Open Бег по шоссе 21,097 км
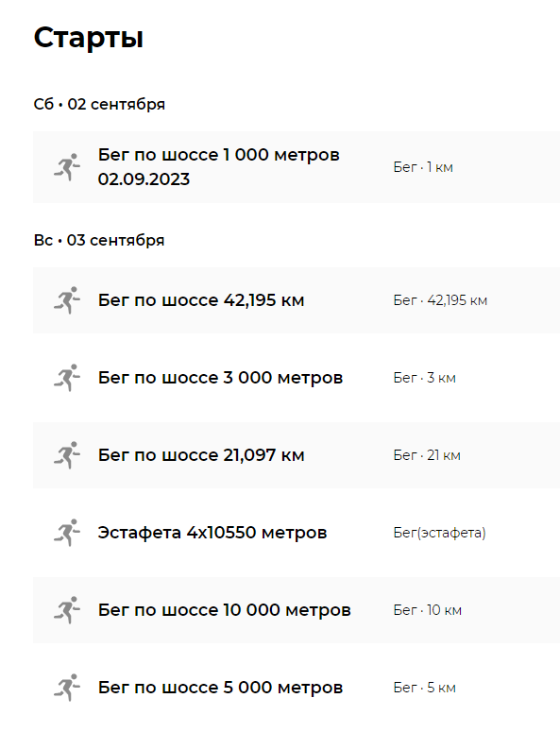Screen dimensions: 560x732 (201, 455)
